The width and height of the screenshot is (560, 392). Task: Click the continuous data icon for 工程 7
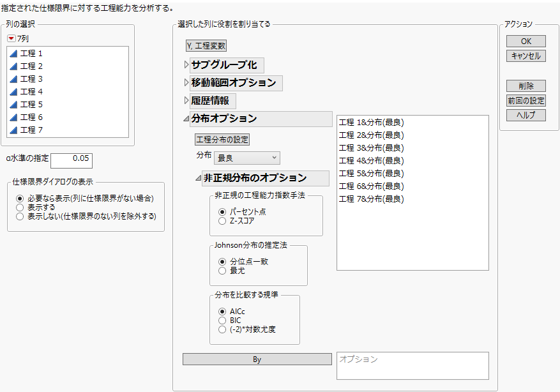coord(14,130)
